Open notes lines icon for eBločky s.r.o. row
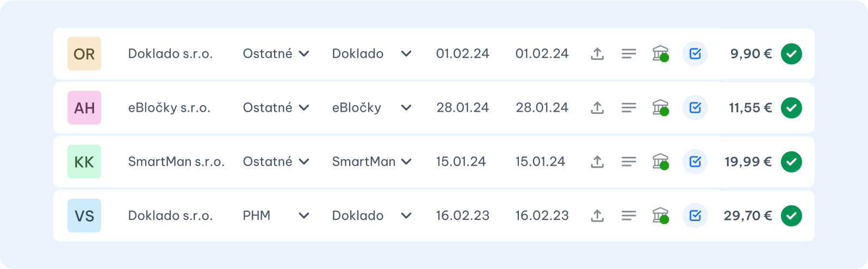This screenshot has width=868, height=269. [x=629, y=108]
